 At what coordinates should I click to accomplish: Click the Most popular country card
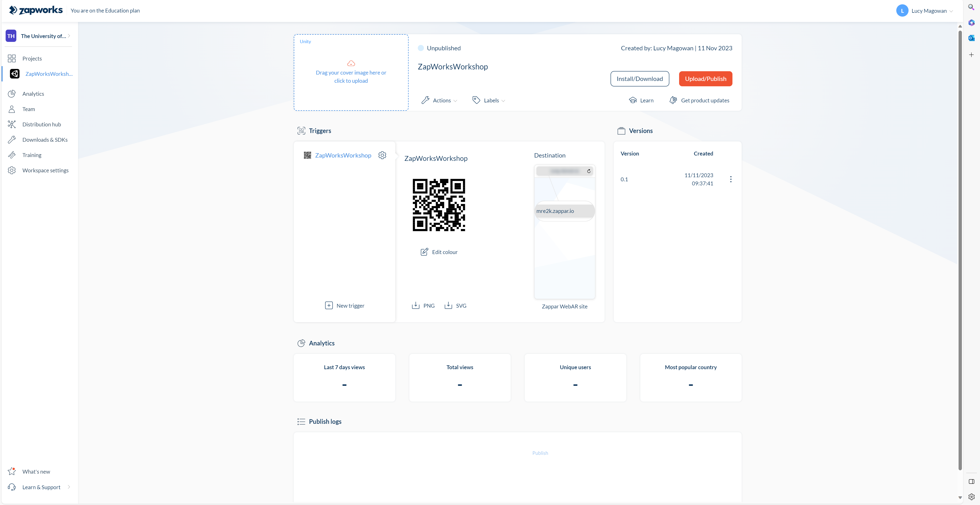coord(691,378)
